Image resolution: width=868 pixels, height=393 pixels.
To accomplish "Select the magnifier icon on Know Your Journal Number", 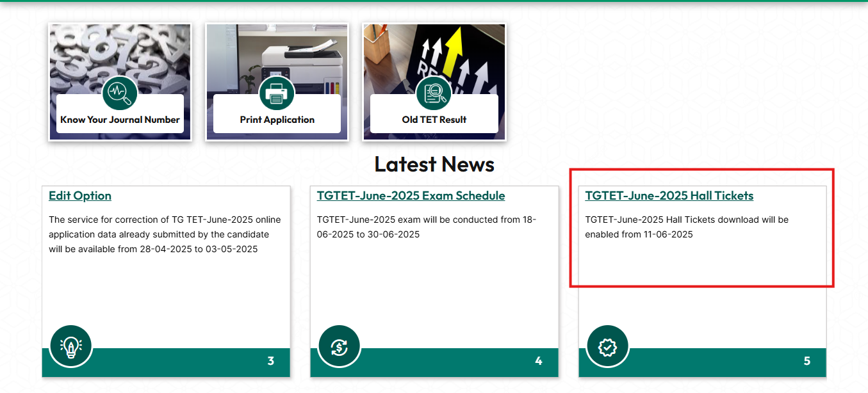I will coord(120,92).
